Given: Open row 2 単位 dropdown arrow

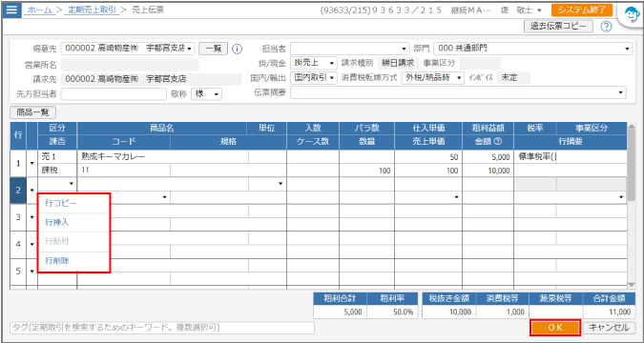Looking at the screenshot, I should point(280,184).
